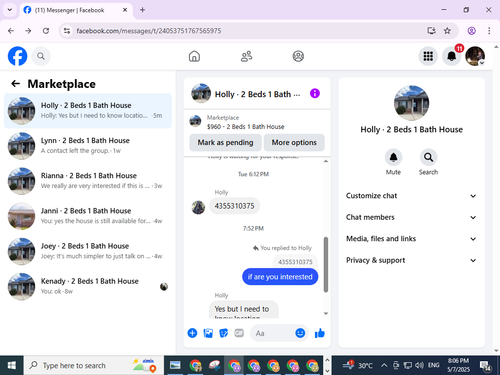Open the Facebook home logo
Screen dimensions: 500x375
click(17, 56)
